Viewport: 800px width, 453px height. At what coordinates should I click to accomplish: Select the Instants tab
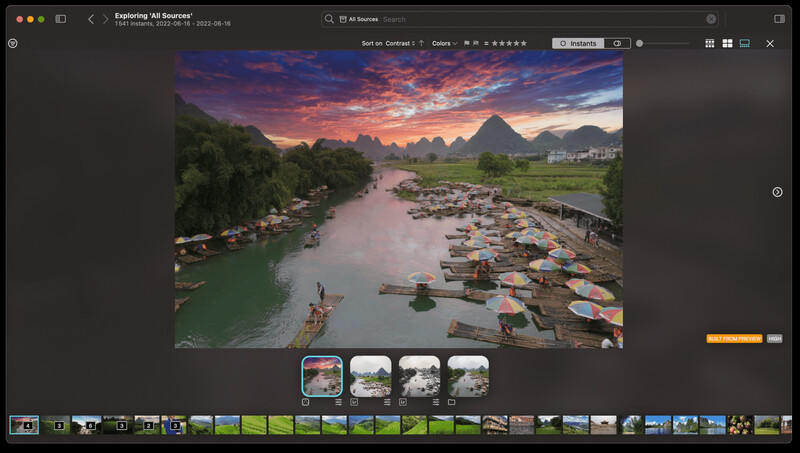click(578, 43)
